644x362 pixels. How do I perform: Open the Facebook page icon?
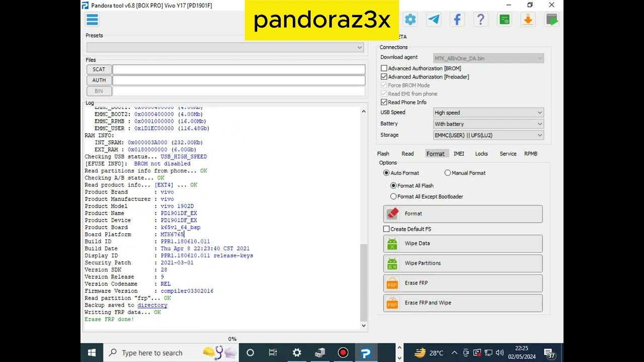[457, 20]
